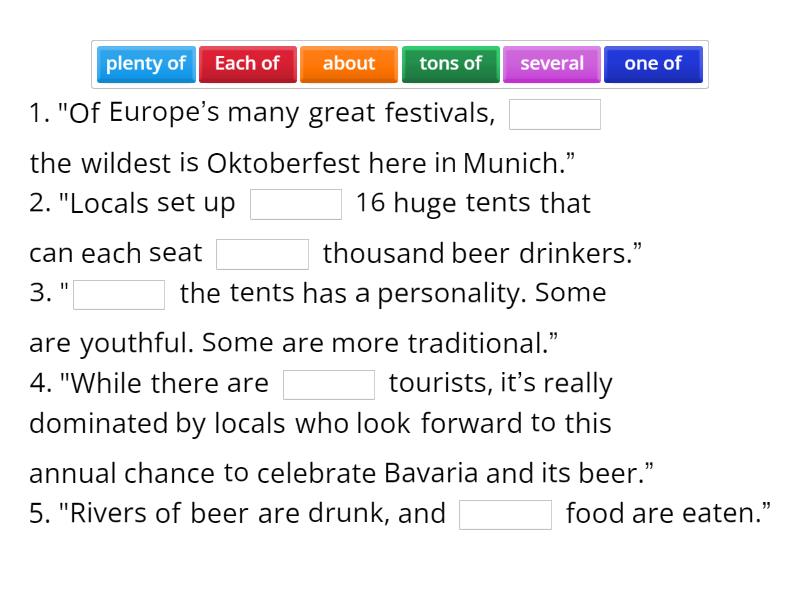Click the blank before 'food are eaten'

(505, 515)
